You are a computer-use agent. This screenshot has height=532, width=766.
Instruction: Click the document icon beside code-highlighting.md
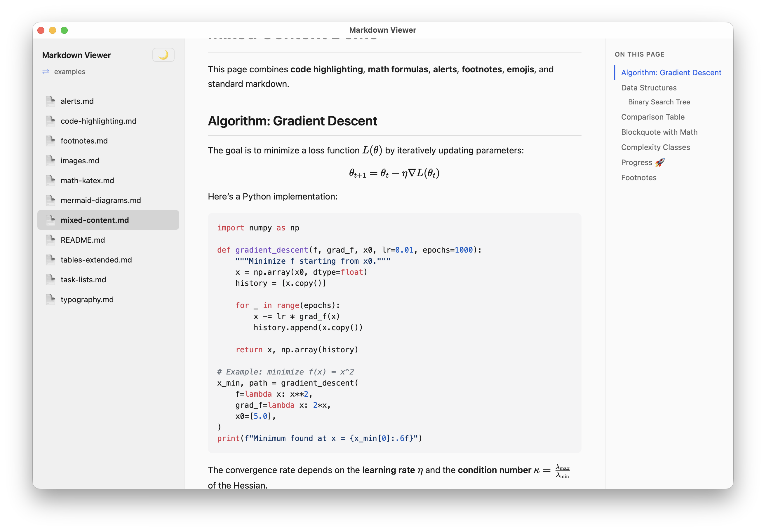pos(51,121)
